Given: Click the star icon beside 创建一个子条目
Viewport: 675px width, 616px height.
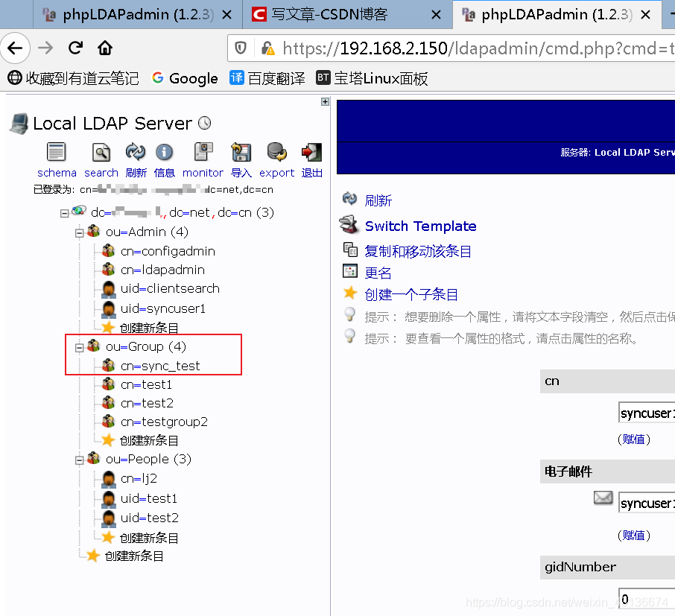Looking at the screenshot, I should click(x=350, y=293).
